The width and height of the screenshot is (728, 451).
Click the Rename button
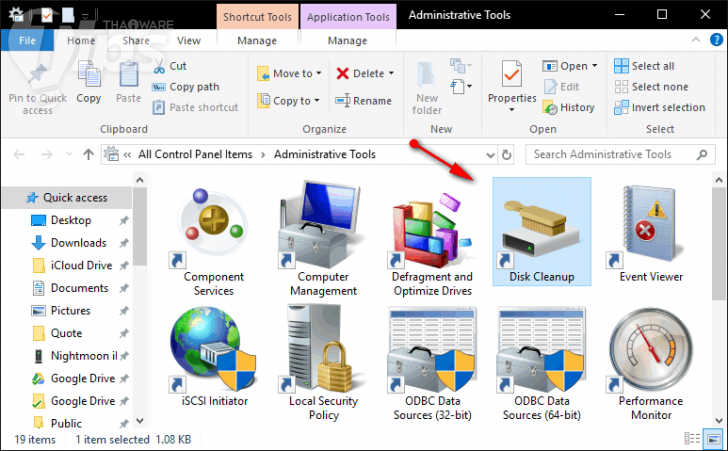(x=364, y=101)
